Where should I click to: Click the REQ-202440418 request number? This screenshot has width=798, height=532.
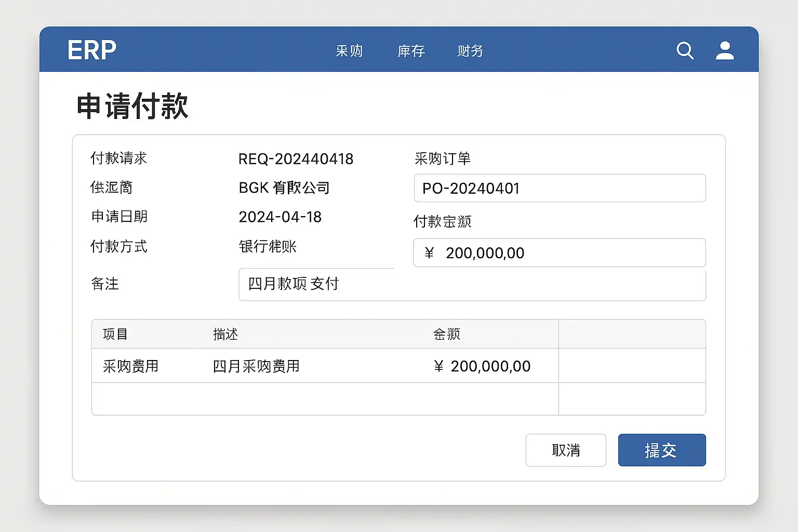click(296, 159)
